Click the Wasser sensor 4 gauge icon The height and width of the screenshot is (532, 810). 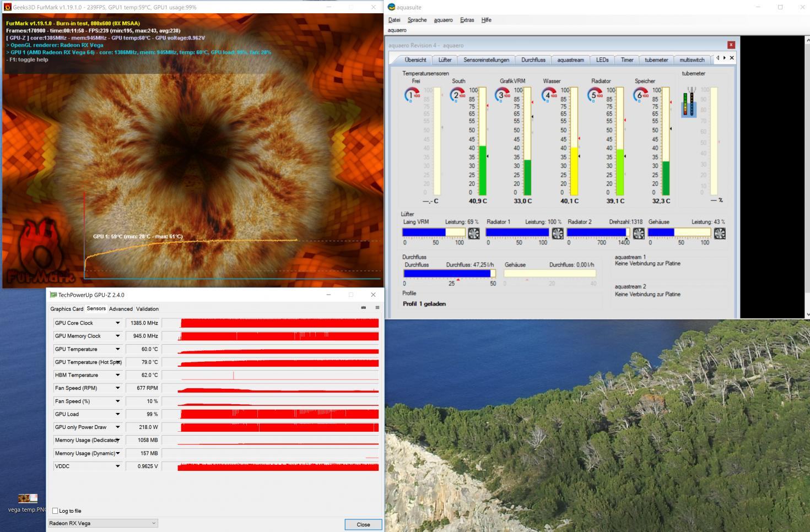click(549, 95)
